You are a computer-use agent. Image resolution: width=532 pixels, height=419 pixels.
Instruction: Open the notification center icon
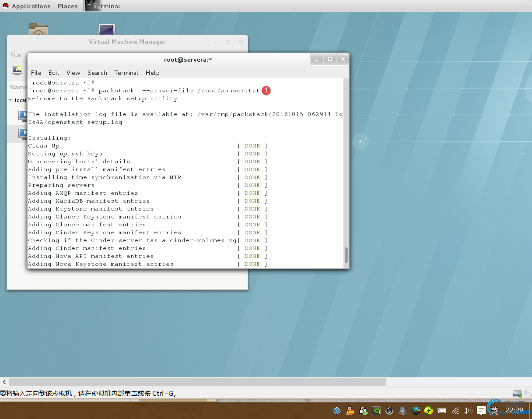click(481, 411)
